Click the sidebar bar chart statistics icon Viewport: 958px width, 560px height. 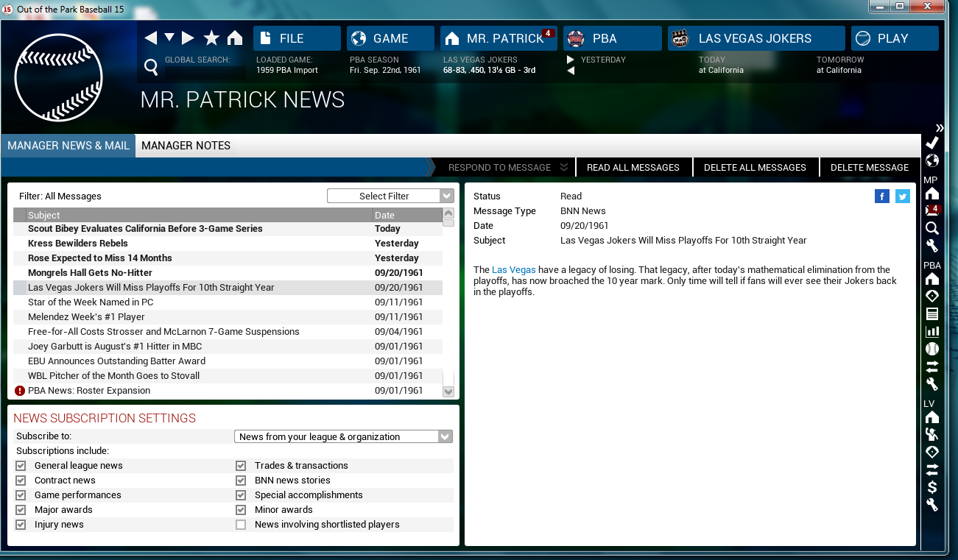click(932, 332)
